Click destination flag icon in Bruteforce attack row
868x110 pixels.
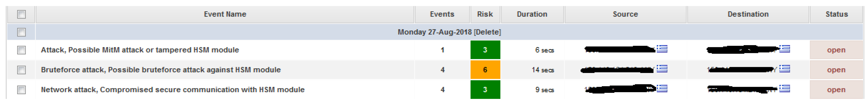click(x=784, y=69)
